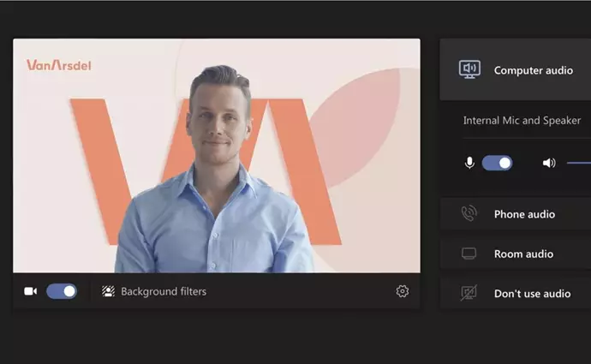Select Computer audio option
The height and width of the screenshot is (364, 591).
click(516, 69)
